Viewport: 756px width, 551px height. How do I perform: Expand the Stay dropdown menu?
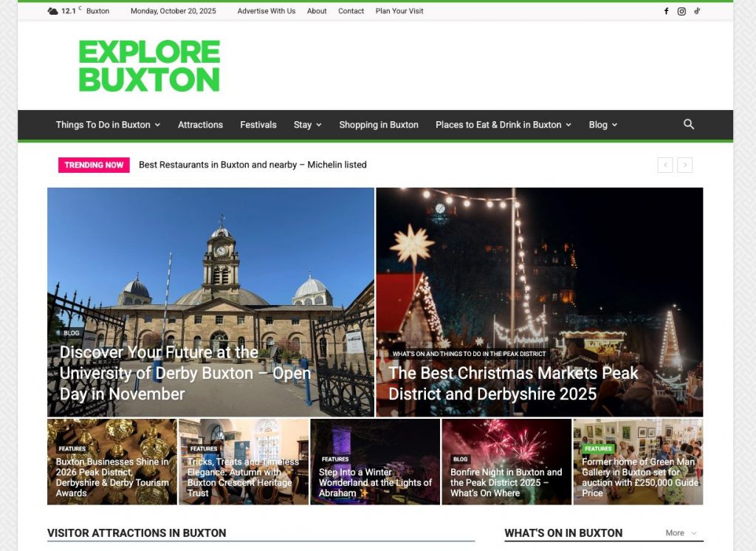point(307,125)
